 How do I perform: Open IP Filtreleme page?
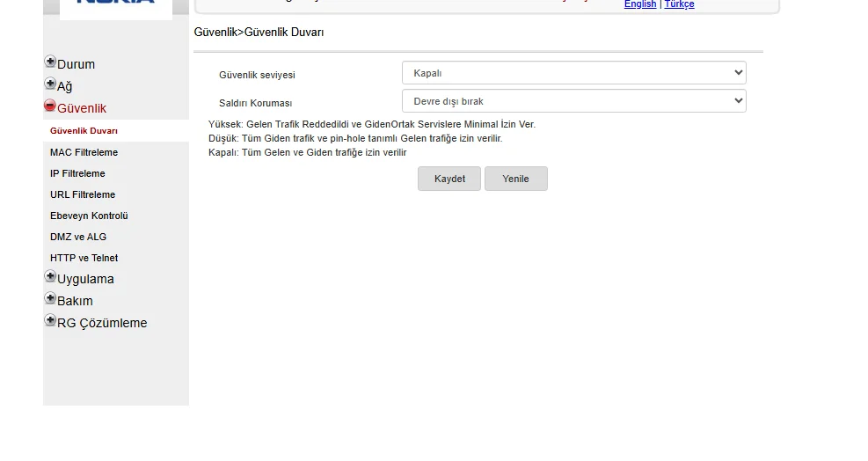tap(77, 173)
